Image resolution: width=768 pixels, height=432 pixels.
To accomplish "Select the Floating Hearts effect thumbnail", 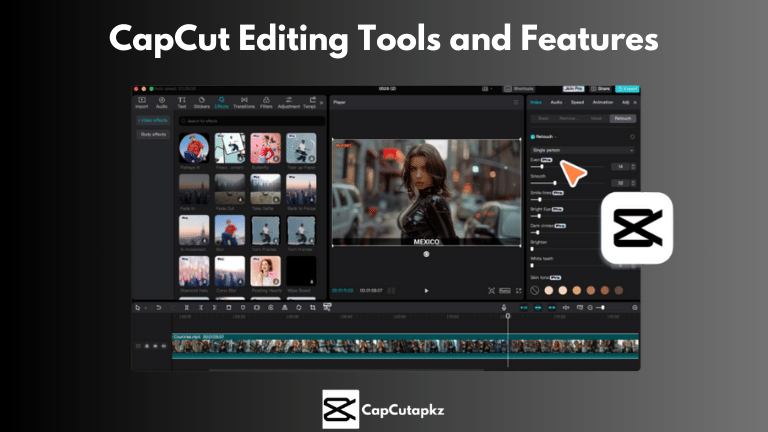I will [265, 271].
